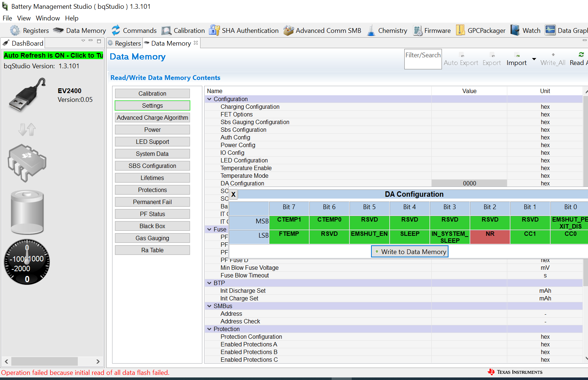The width and height of the screenshot is (588, 380).
Task: Select the Advanced Charge Algorithm category
Action: [x=152, y=118]
